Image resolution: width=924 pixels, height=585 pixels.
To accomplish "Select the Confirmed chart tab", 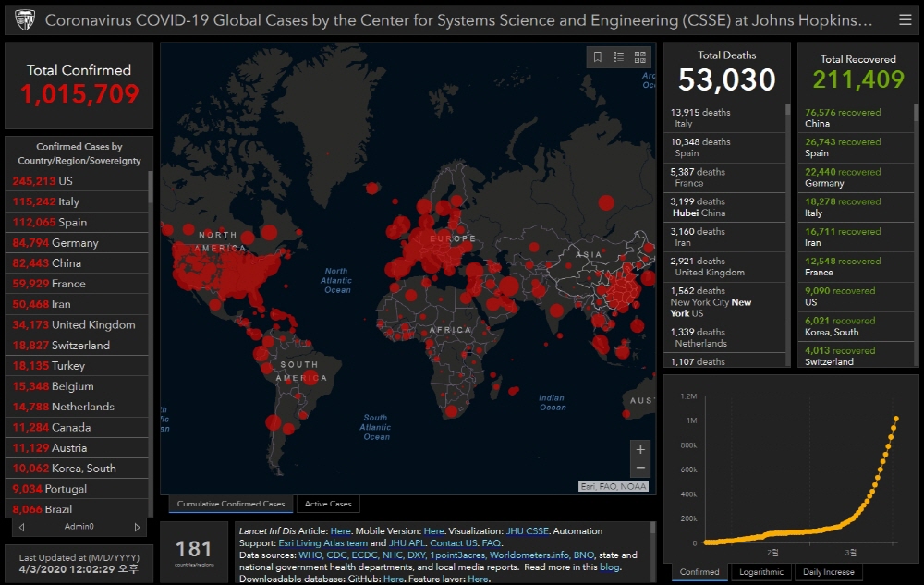I will click(699, 572).
